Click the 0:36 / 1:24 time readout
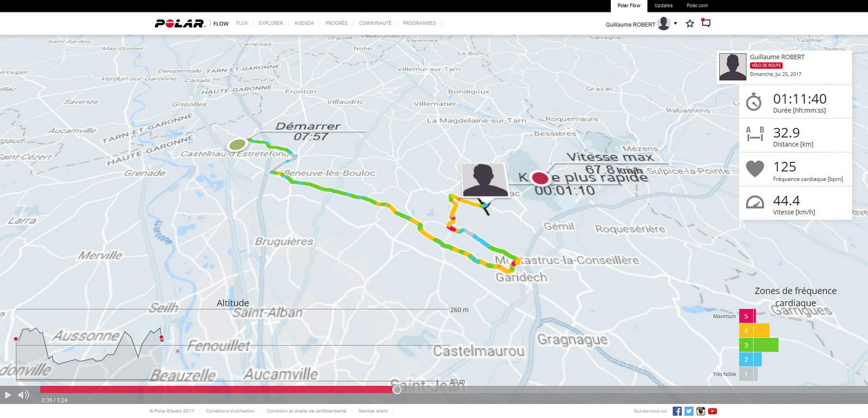 (54, 400)
